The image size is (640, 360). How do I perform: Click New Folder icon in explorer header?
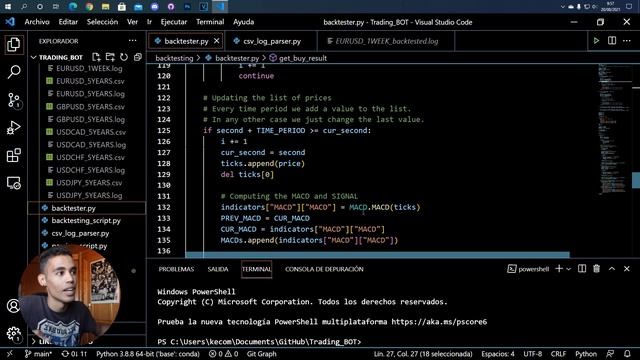coord(110,57)
